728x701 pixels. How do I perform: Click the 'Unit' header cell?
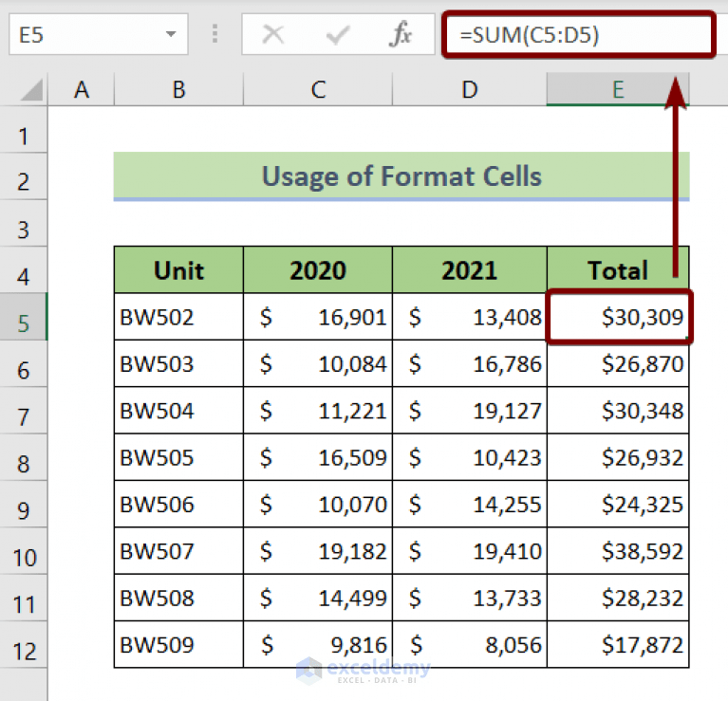pos(178,270)
